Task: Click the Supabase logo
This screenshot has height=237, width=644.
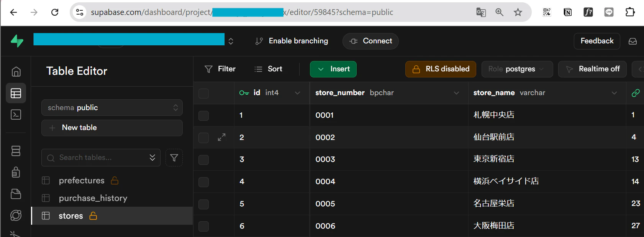Action: 17,41
